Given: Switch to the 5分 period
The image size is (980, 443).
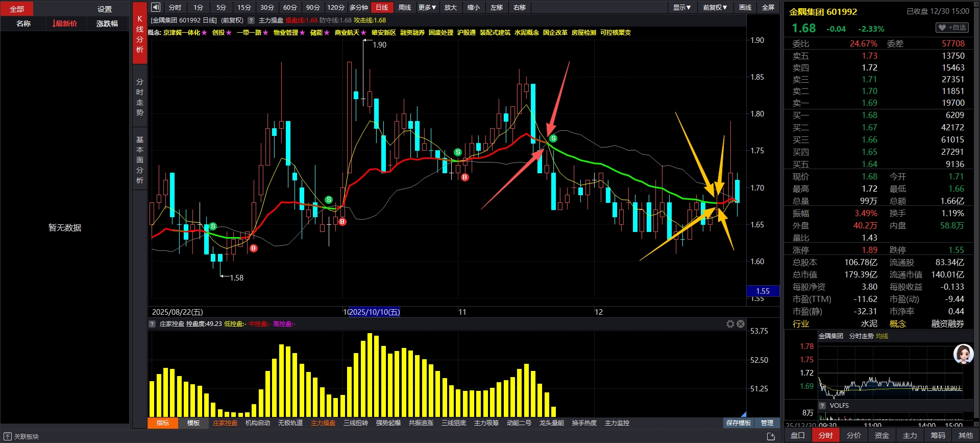Looking at the screenshot, I should coord(221,7).
